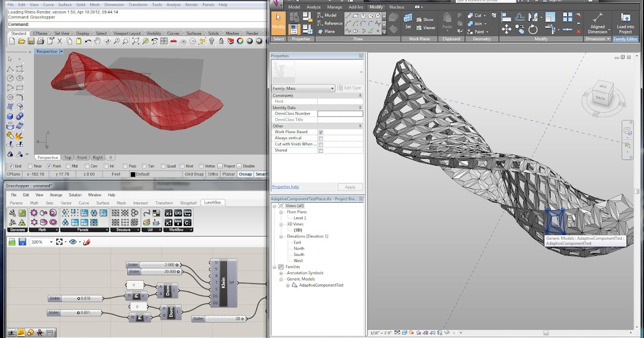Image resolution: width=644 pixels, height=338 pixels.
Task: Toggle the Always vertical property checkbox
Action: [321, 138]
